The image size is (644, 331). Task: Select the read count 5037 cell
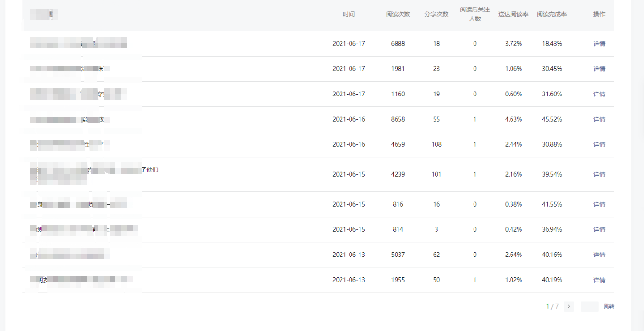[x=398, y=255]
